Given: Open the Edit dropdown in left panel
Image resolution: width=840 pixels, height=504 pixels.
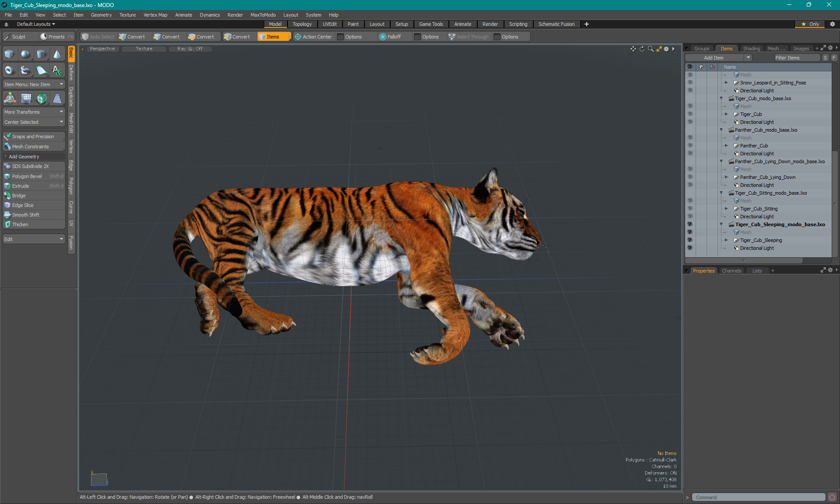Looking at the screenshot, I should [x=34, y=239].
